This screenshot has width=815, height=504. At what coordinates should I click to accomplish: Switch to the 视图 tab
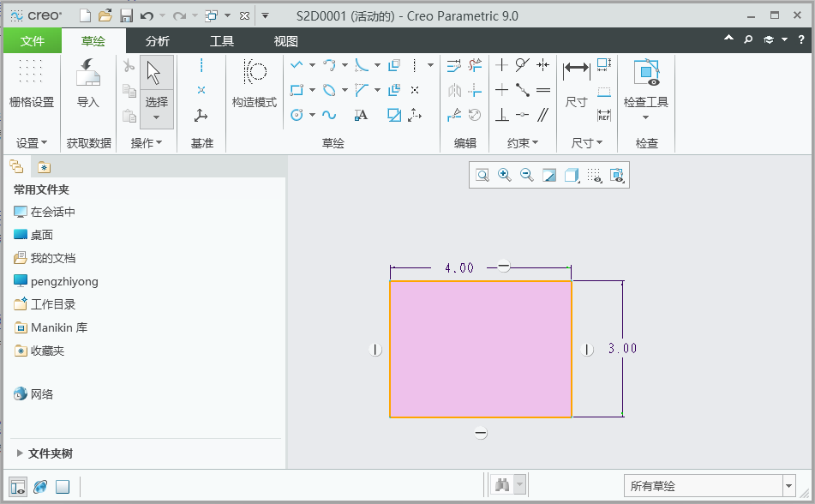click(x=286, y=41)
